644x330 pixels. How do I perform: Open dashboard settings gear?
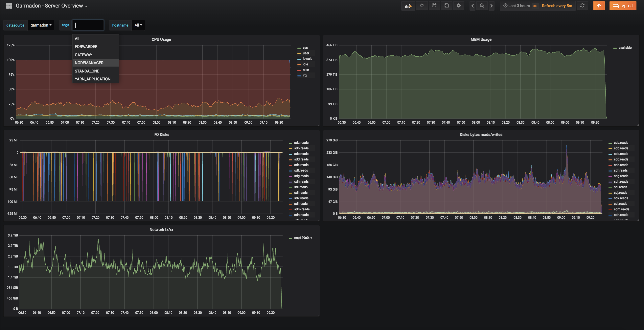pyautogui.click(x=458, y=6)
